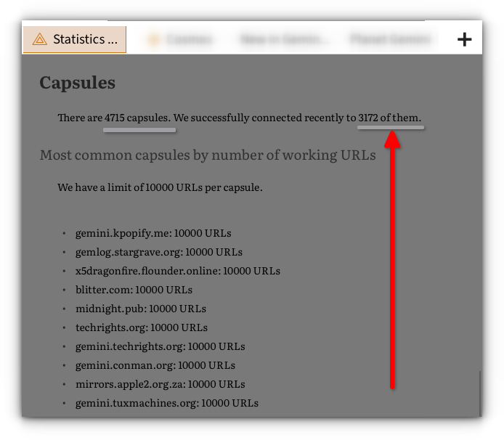Click the triangle icon on Statistics tab
Screen dimensions: 504x440
point(40,39)
